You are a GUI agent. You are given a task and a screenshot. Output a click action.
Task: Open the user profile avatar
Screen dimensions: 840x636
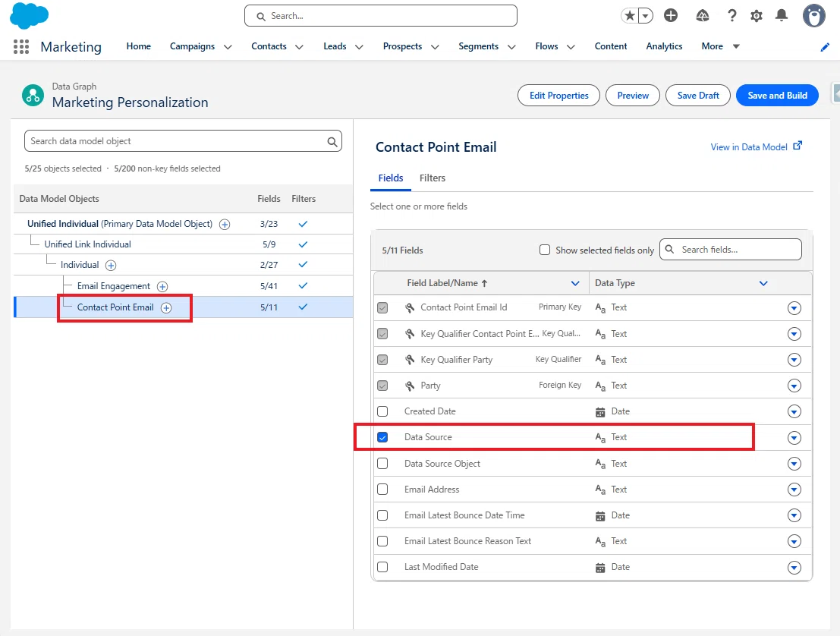coord(813,15)
